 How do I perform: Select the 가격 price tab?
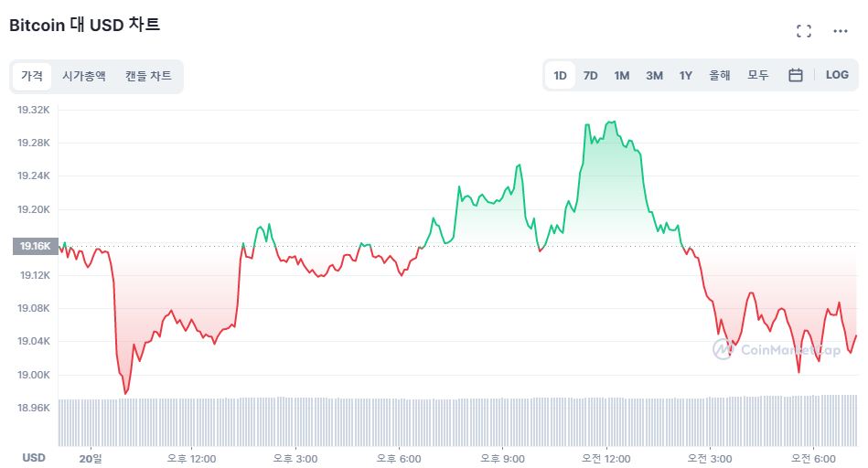32,76
